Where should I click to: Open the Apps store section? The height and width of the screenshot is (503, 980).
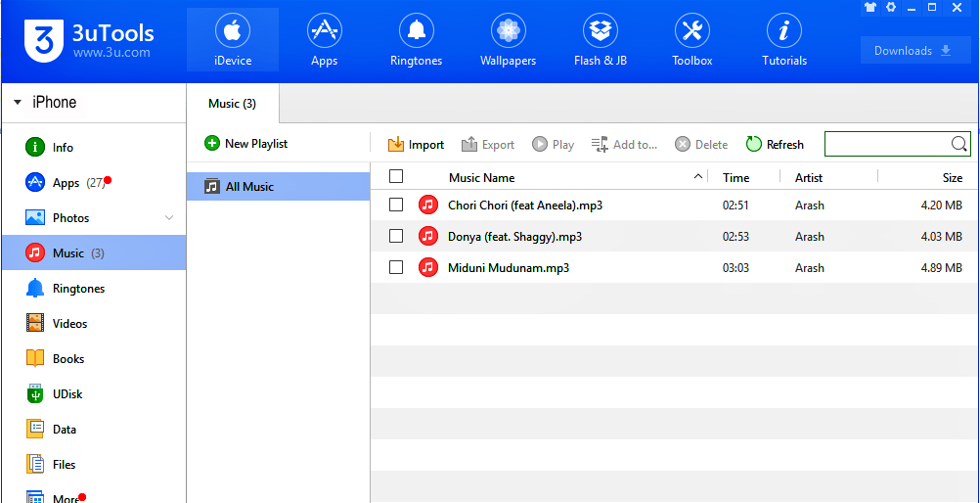click(x=325, y=39)
